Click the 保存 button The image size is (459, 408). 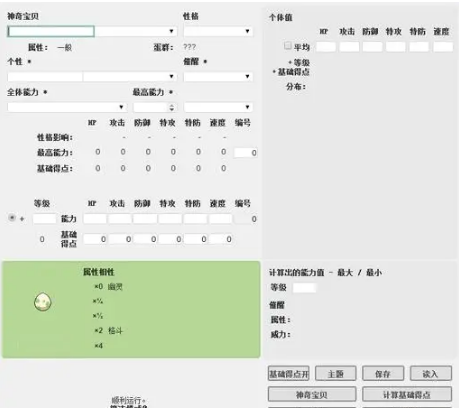click(x=383, y=374)
